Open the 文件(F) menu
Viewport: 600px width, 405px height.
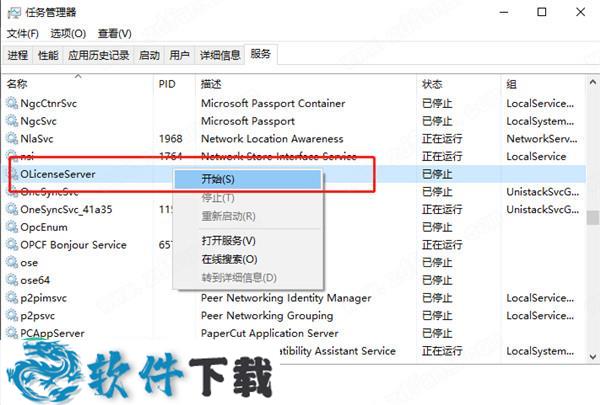tap(23, 34)
